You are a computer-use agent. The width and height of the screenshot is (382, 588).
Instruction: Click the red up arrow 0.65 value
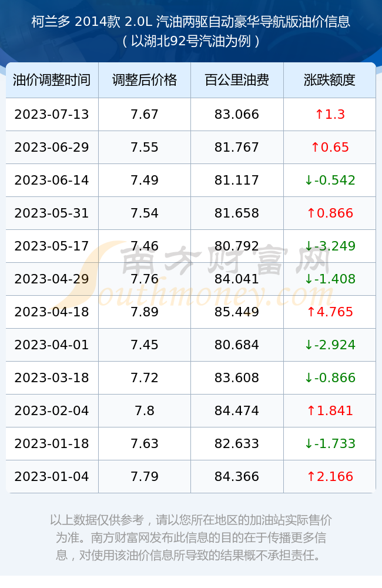point(330,148)
